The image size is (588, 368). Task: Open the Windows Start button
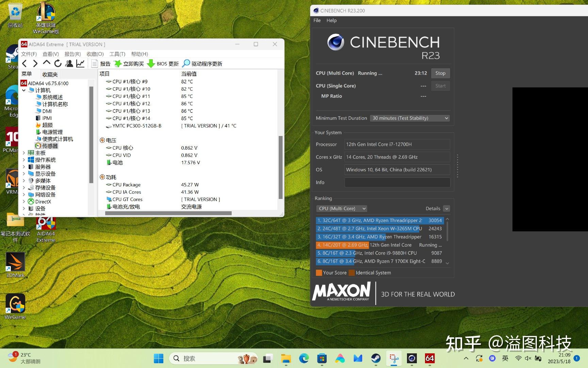coord(158,358)
